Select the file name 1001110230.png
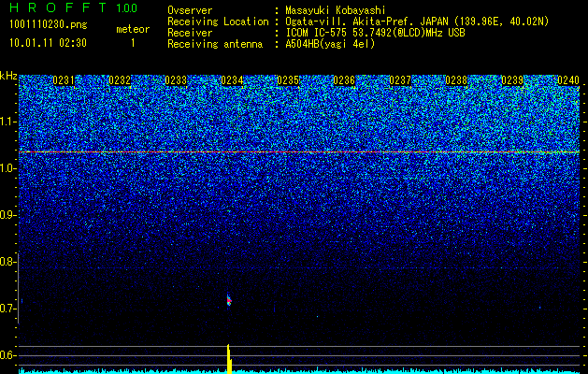The height and width of the screenshot is (374, 588). point(49,25)
